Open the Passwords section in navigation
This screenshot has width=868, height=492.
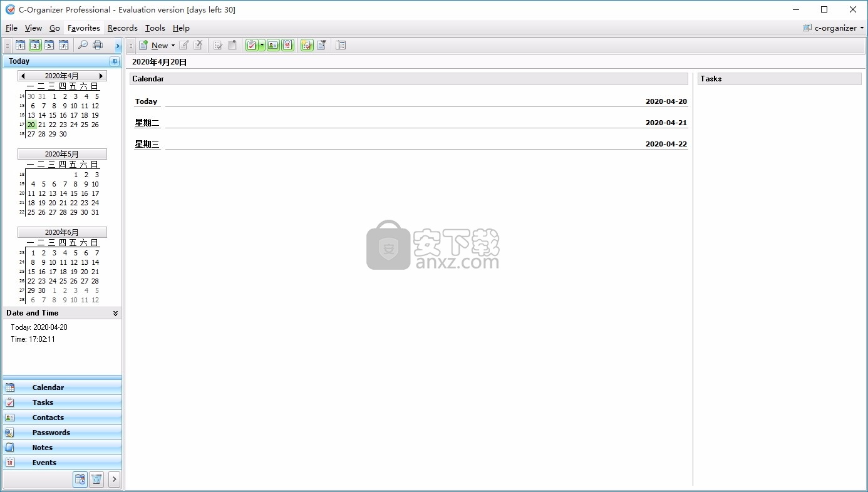(62, 433)
